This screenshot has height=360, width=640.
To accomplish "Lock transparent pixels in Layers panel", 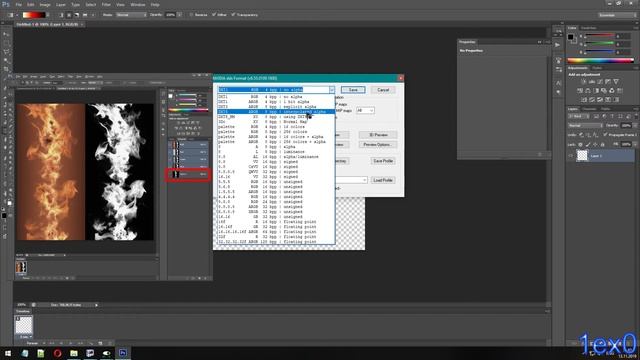I will pos(580,144).
